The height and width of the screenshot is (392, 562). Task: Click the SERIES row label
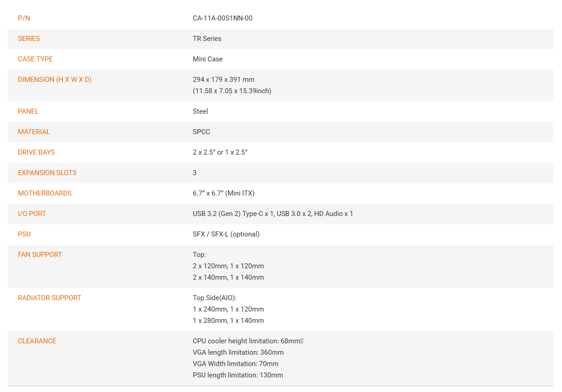pyautogui.click(x=29, y=39)
